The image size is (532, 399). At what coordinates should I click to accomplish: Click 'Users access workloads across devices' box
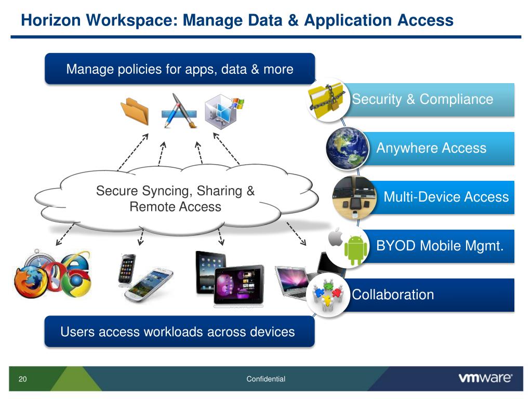pos(179,331)
